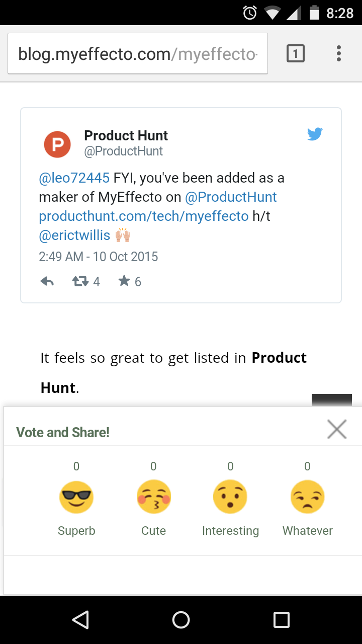Open producthunt.com/tech/myeffecto link

tap(144, 216)
